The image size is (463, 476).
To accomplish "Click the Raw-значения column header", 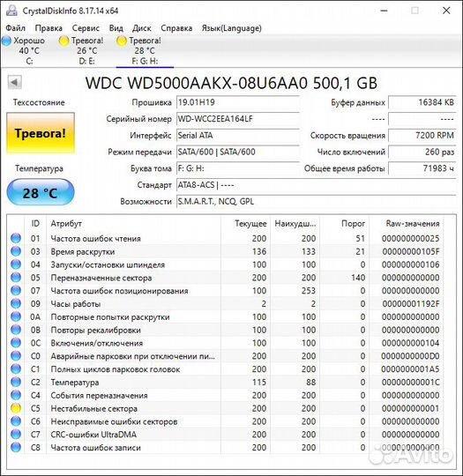I will coord(407,224).
